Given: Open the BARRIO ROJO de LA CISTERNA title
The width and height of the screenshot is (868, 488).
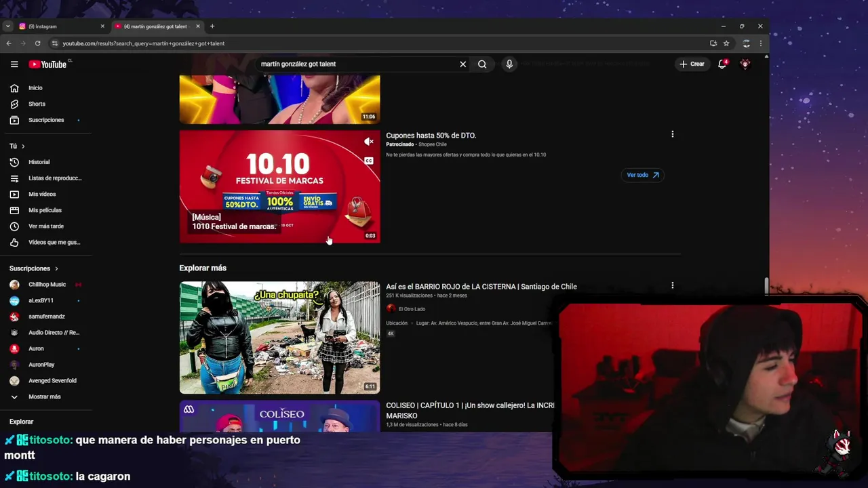Looking at the screenshot, I should (481, 287).
